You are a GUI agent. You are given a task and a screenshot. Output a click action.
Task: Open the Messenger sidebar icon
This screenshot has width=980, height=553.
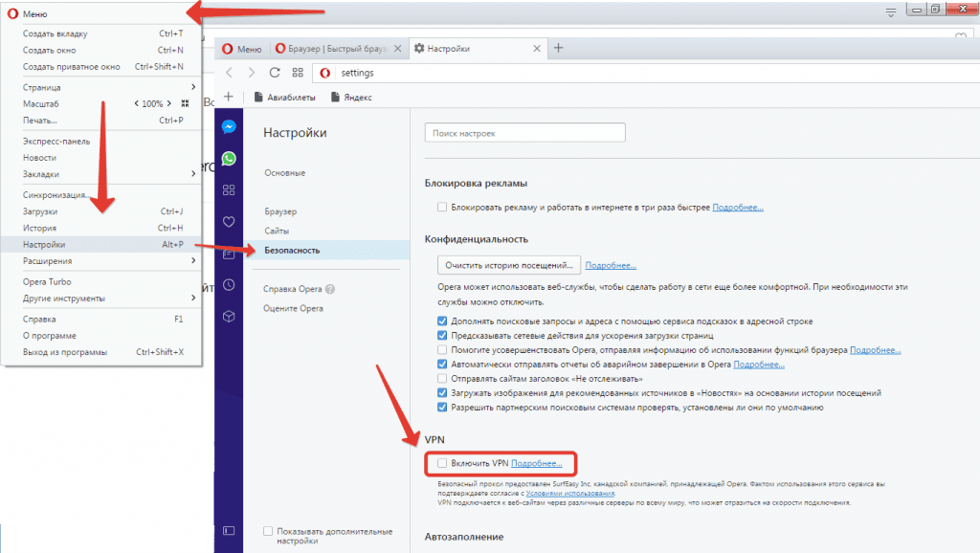pos(229,127)
